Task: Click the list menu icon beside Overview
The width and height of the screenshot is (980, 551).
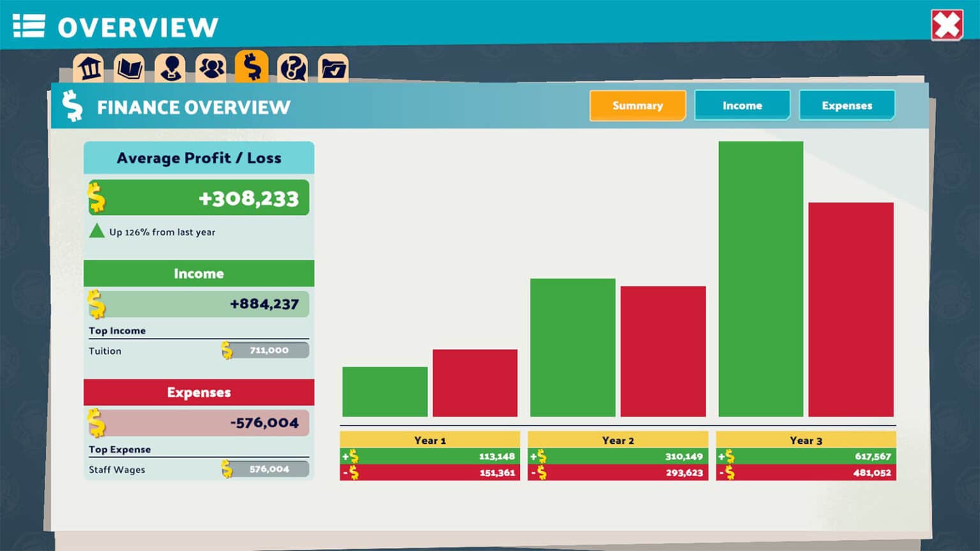Action: coord(29,26)
